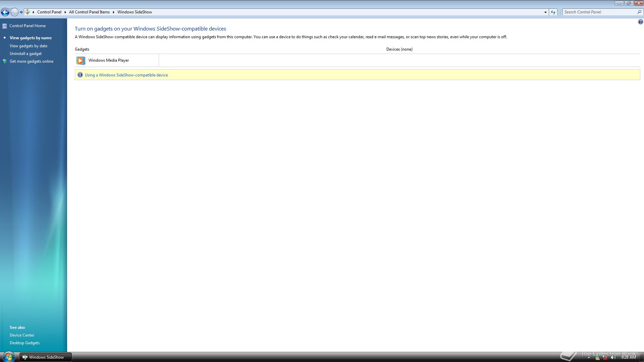
Task: Click the search magnifier icon
Action: (639, 12)
